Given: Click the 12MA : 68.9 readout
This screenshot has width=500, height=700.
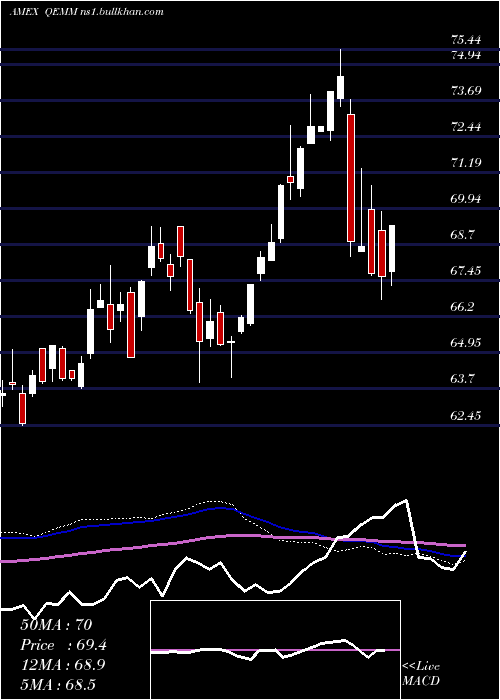Looking at the screenshot, I should point(63,664).
